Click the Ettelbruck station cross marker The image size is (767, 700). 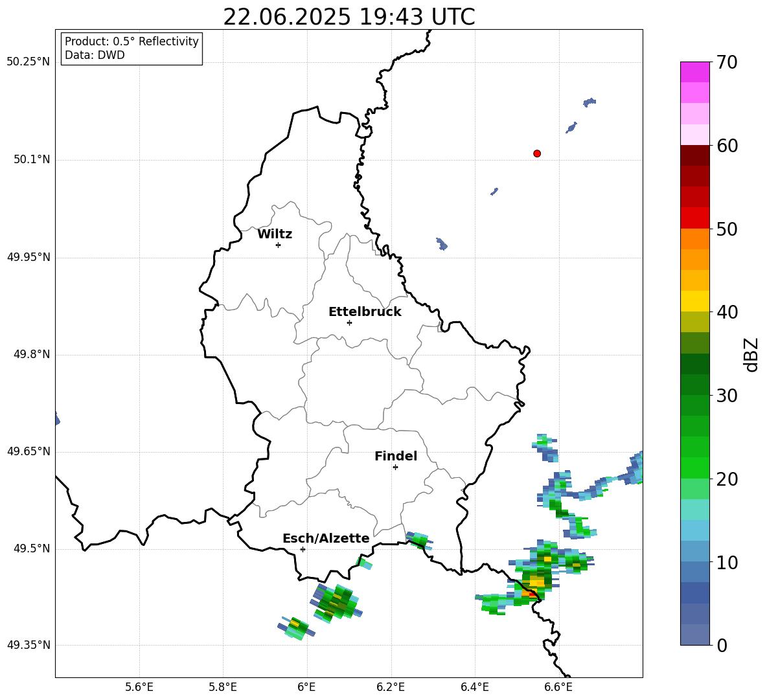349,322
